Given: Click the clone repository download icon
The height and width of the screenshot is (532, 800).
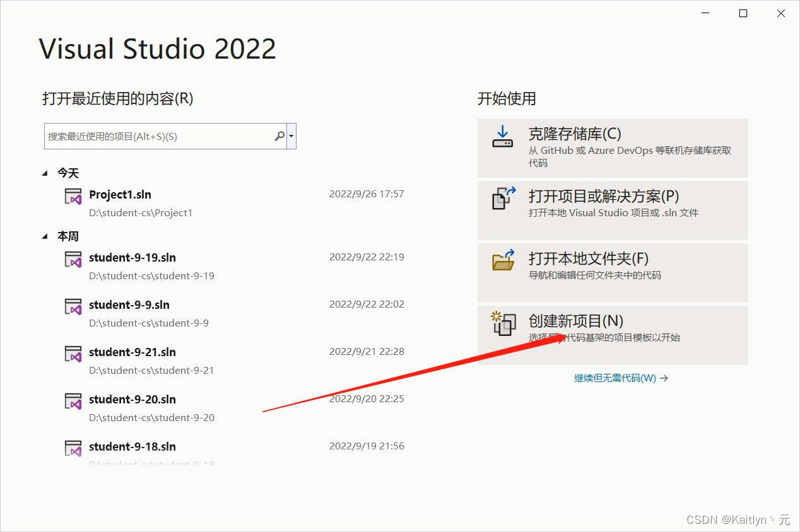Looking at the screenshot, I should pos(503,136).
